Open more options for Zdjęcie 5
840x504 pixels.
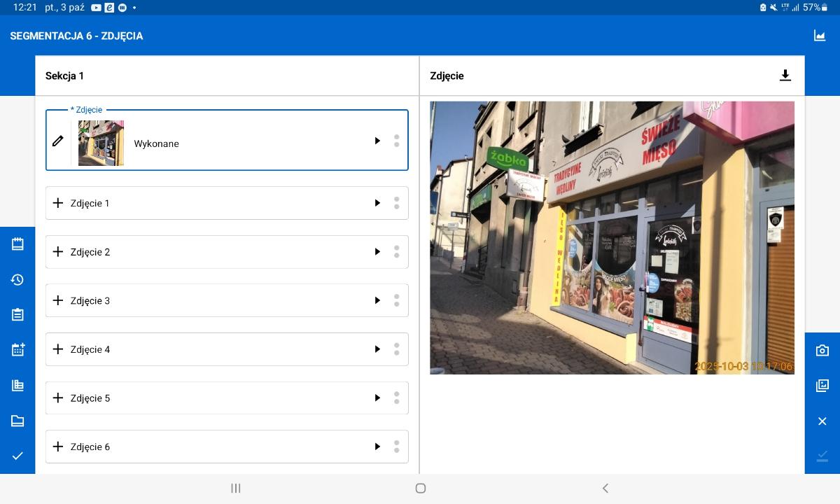[x=396, y=398]
